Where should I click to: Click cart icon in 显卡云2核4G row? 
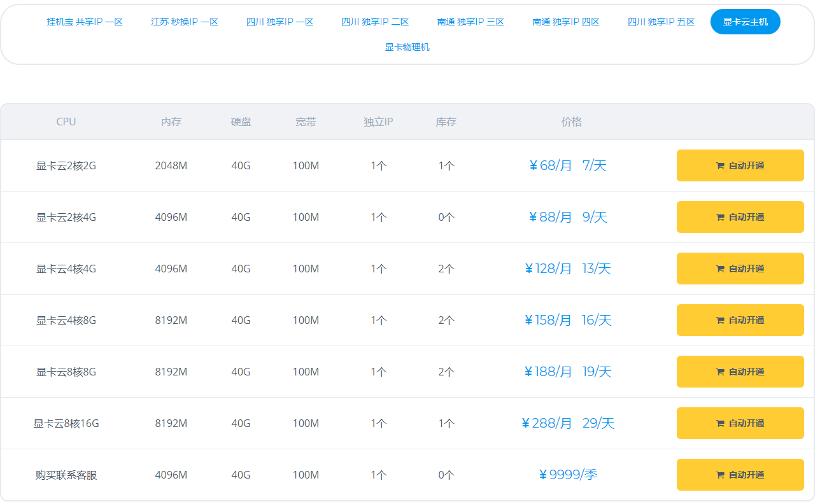pyautogui.click(x=720, y=218)
